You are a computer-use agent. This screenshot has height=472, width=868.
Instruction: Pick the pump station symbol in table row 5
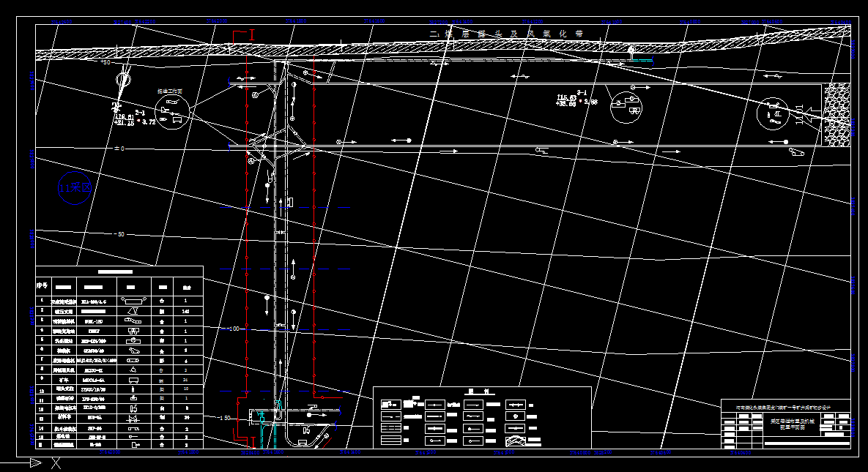click(134, 340)
